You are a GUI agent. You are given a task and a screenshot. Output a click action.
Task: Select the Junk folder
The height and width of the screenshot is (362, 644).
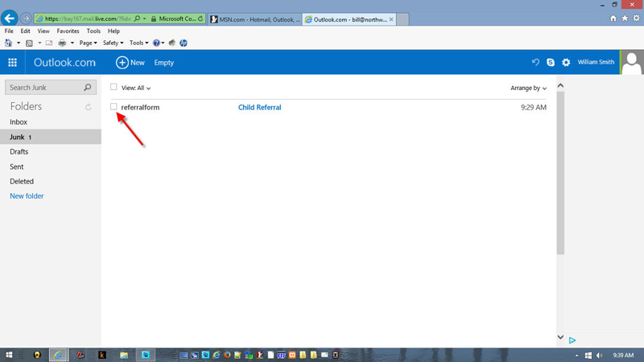point(51,137)
